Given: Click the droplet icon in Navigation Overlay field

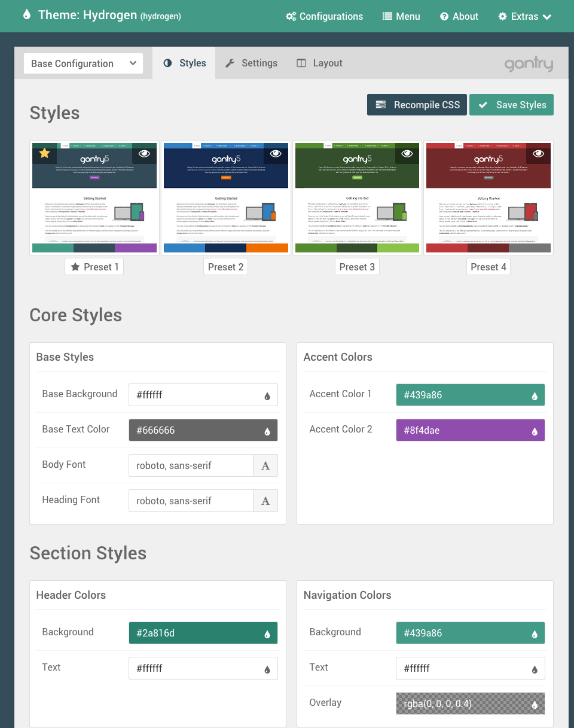Looking at the screenshot, I should (x=534, y=705).
